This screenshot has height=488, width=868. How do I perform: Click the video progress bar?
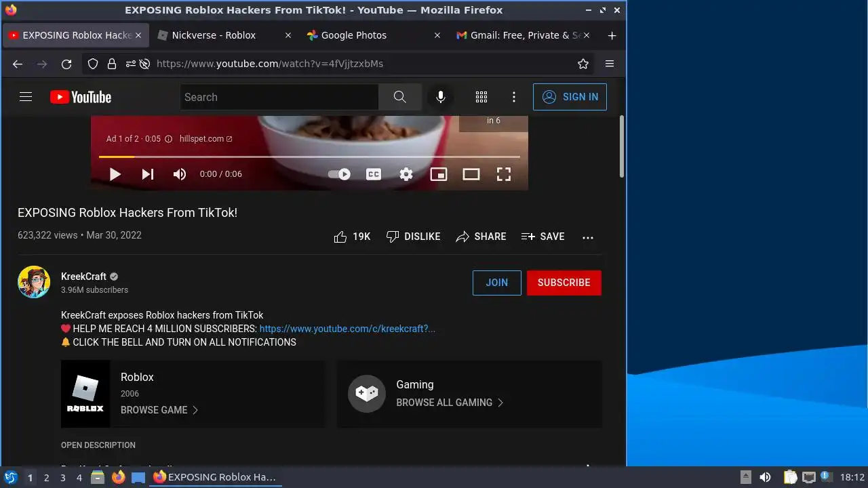[x=309, y=157]
